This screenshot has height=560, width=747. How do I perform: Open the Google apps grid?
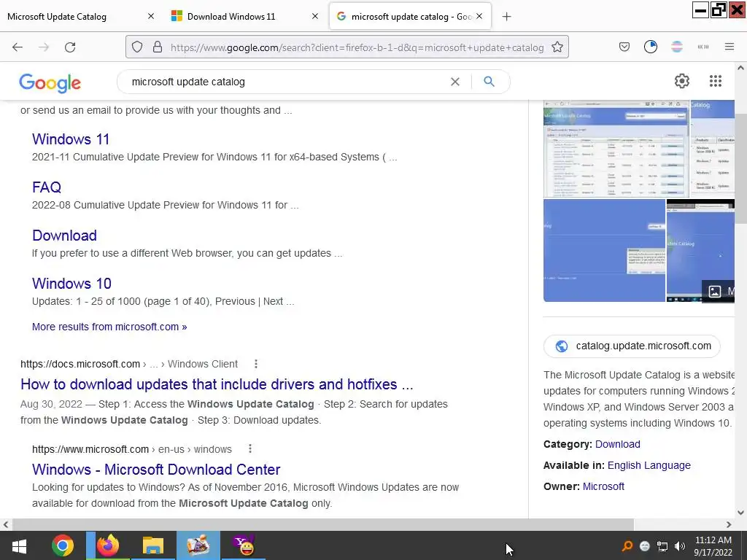click(715, 81)
